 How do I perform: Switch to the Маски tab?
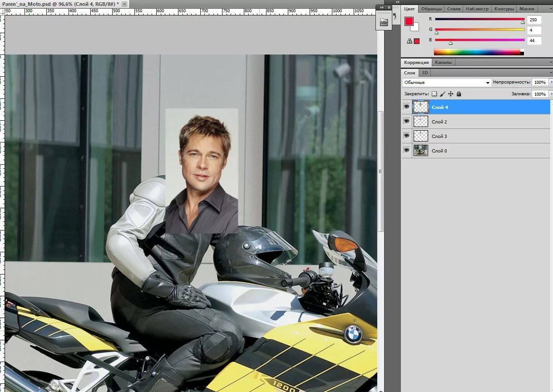tap(527, 9)
